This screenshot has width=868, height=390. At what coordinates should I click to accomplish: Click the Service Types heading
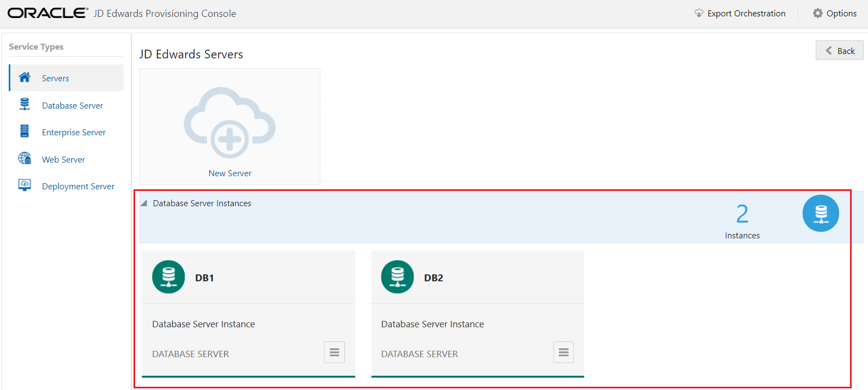tap(36, 47)
